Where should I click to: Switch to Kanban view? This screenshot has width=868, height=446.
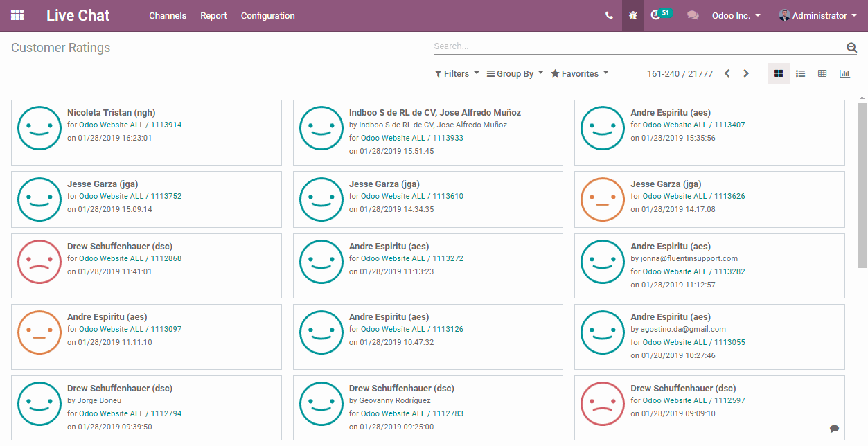pos(778,73)
